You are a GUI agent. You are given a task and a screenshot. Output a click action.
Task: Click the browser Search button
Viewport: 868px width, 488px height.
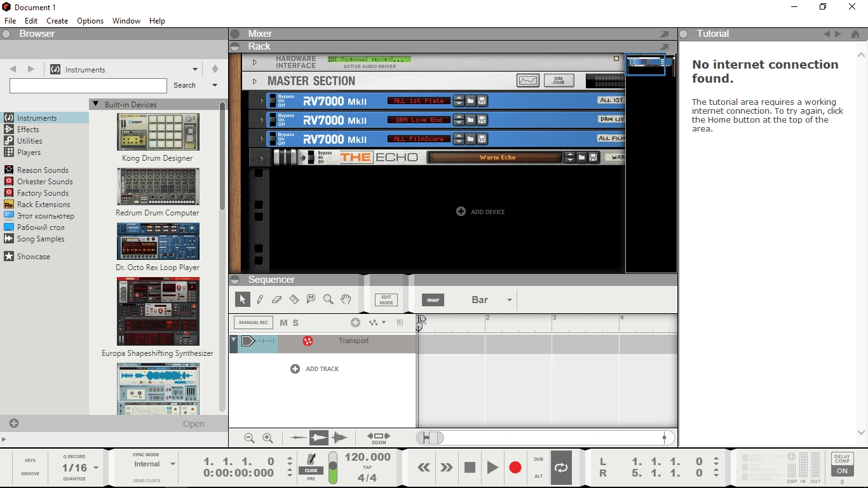(x=185, y=85)
